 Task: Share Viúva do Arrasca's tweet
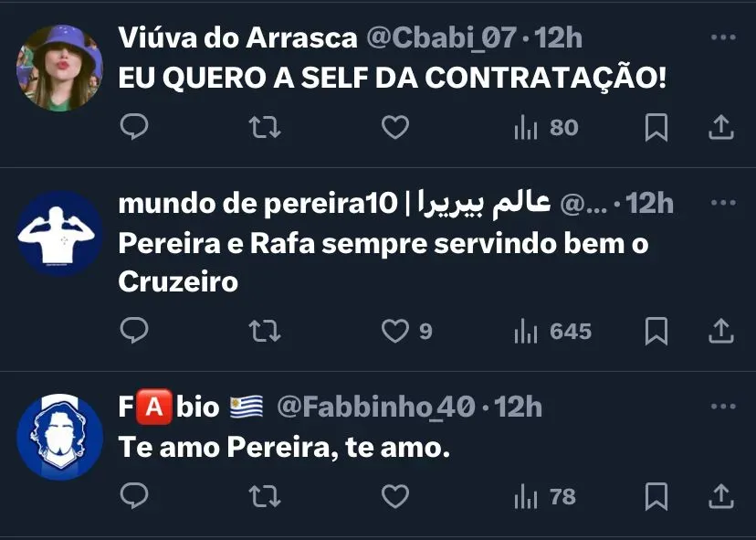pyautogui.click(x=720, y=127)
